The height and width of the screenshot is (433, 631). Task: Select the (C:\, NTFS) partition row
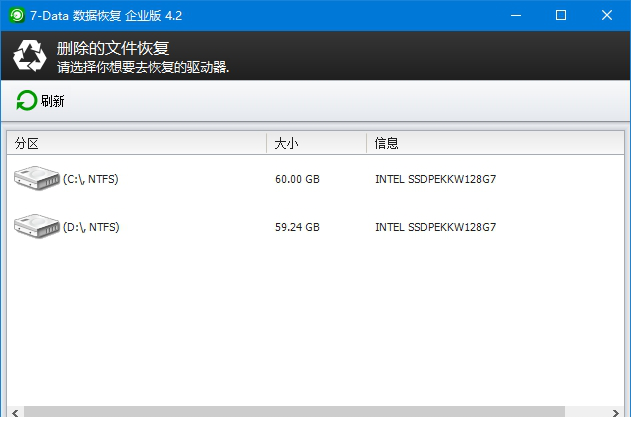[316, 179]
